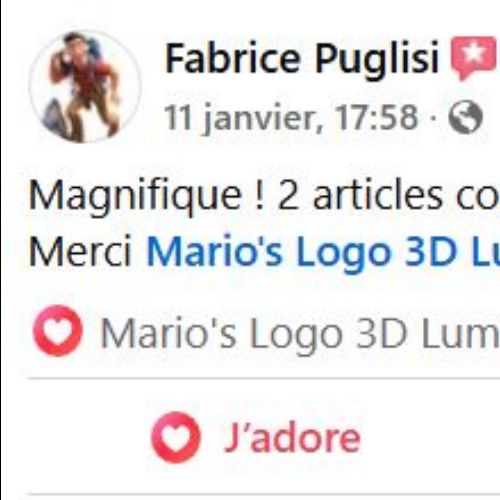Click the "2 articles" text in the post
500x500 pixels.
(359, 195)
